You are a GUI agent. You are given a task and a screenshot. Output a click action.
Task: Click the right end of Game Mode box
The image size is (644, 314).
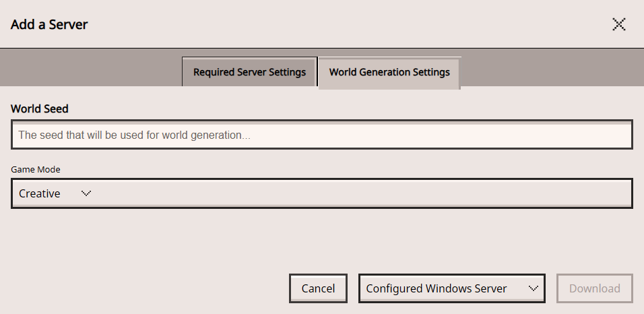[606, 193]
